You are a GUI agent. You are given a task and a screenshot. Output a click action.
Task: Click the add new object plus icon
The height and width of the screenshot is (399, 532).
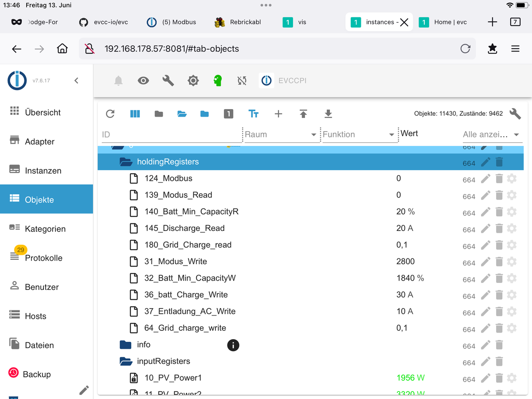click(278, 114)
